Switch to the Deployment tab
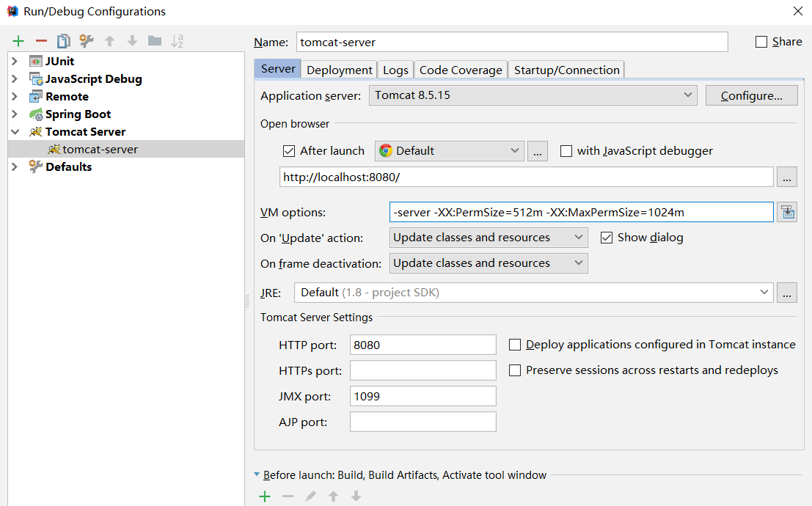812x506 pixels. click(x=339, y=70)
